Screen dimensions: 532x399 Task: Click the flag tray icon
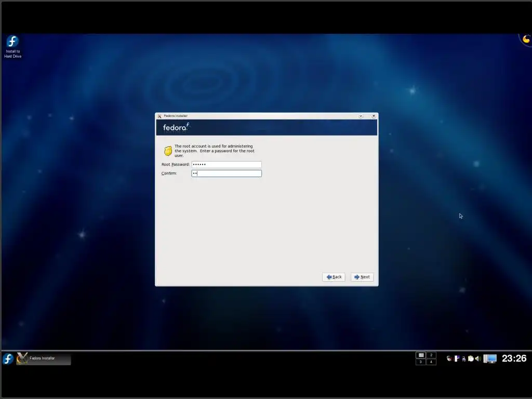pos(457,358)
